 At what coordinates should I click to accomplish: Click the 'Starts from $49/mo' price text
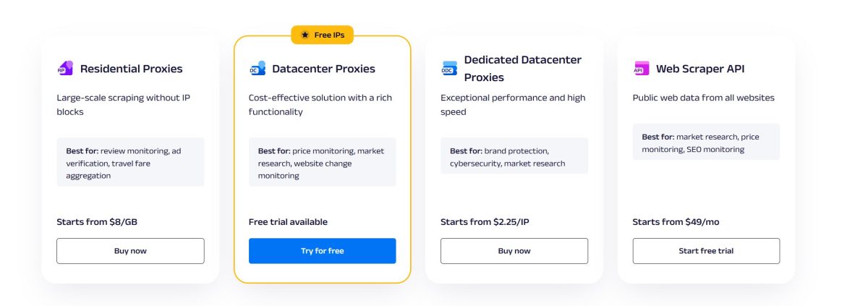(676, 222)
